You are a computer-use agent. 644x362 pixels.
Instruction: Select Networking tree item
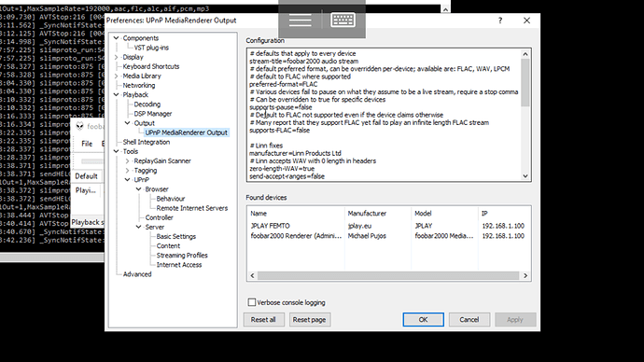(x=139, y=86)
